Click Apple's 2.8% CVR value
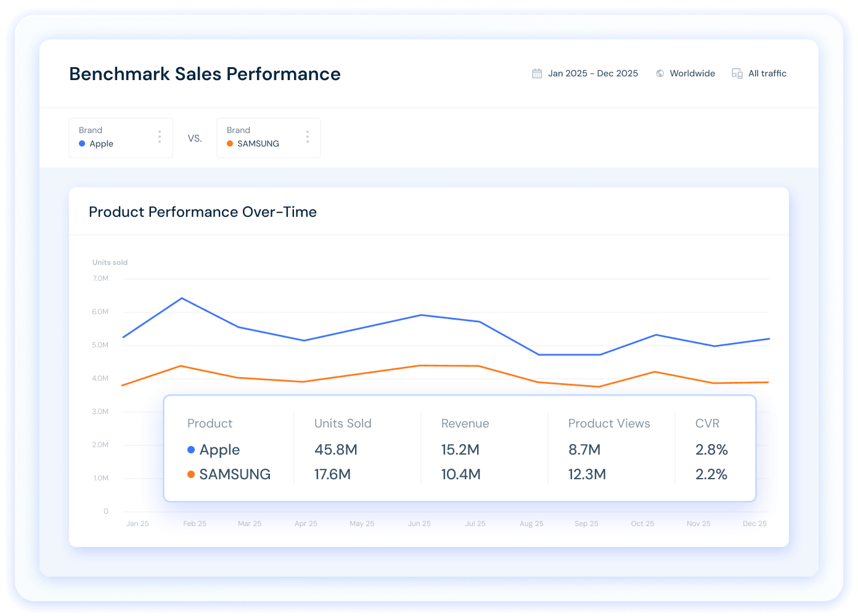The height and width of the screenshot is (616, 858). point(712,450)
